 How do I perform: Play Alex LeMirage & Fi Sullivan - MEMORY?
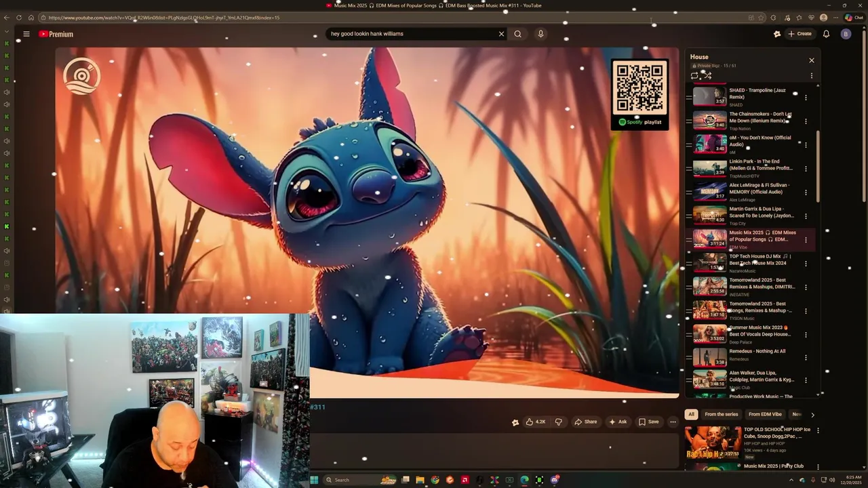[x=759, y=188]
